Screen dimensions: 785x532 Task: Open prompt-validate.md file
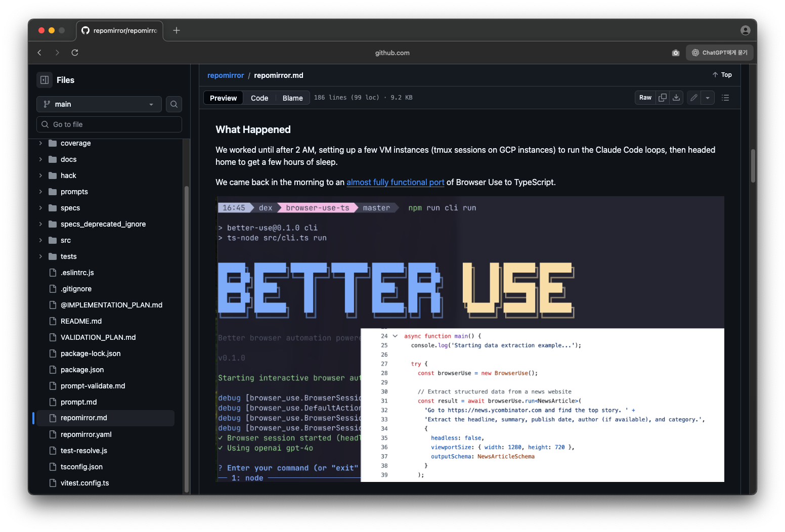tap(93, 386)
